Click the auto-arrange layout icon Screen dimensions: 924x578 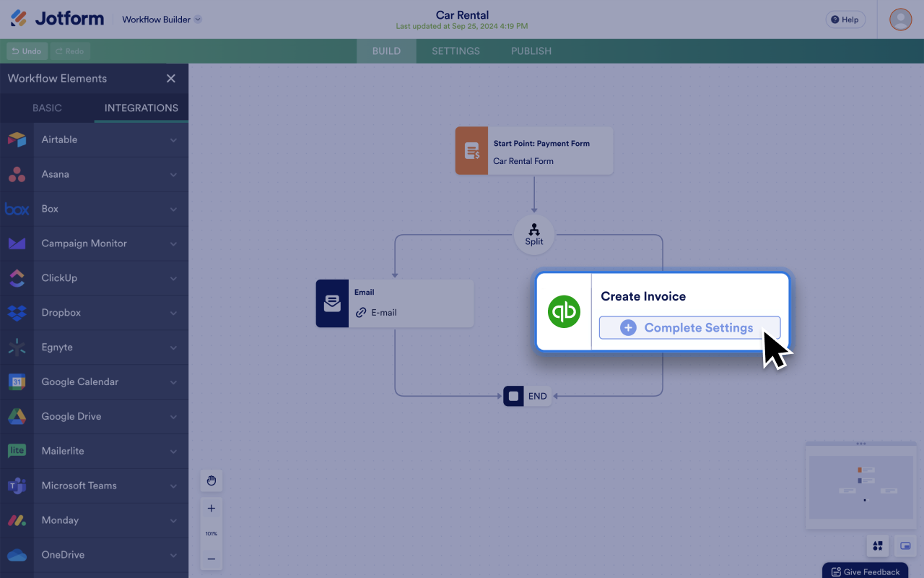878,546
